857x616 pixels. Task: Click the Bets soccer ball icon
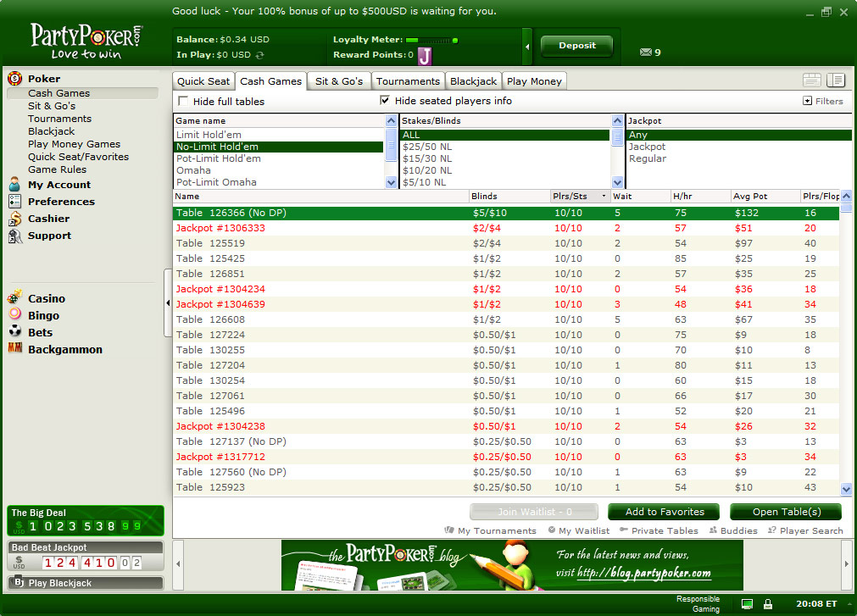tap(14, 331)
